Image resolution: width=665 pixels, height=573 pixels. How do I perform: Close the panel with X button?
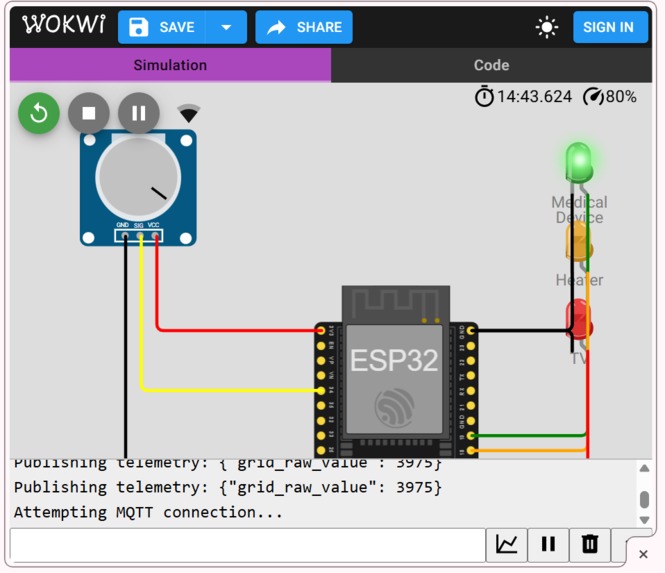point(643,554)
